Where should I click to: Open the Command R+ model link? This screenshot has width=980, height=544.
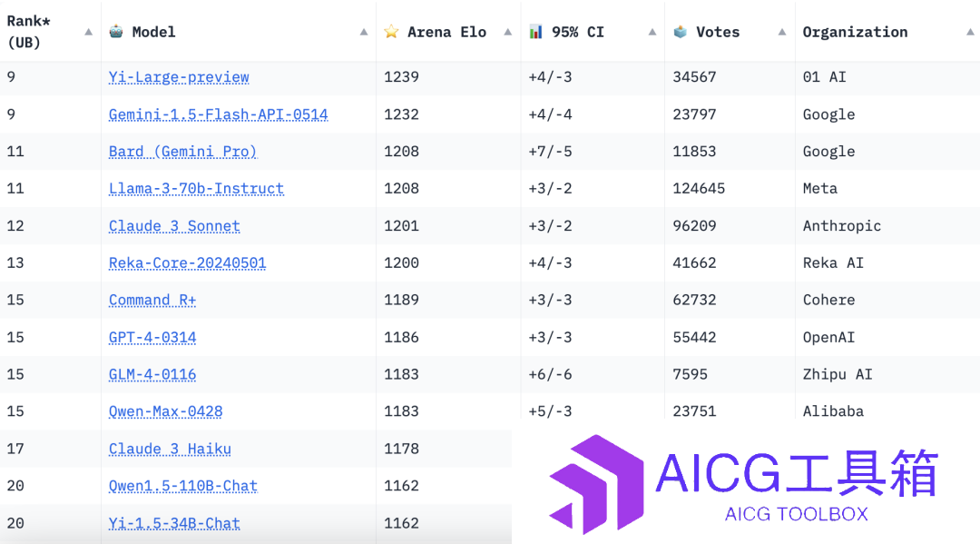pyautogui.click(x=152, y=300)
